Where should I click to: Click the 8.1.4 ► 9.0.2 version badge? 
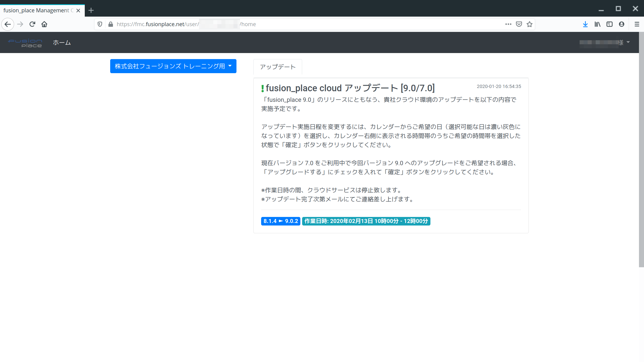click(x=281, y=221)
